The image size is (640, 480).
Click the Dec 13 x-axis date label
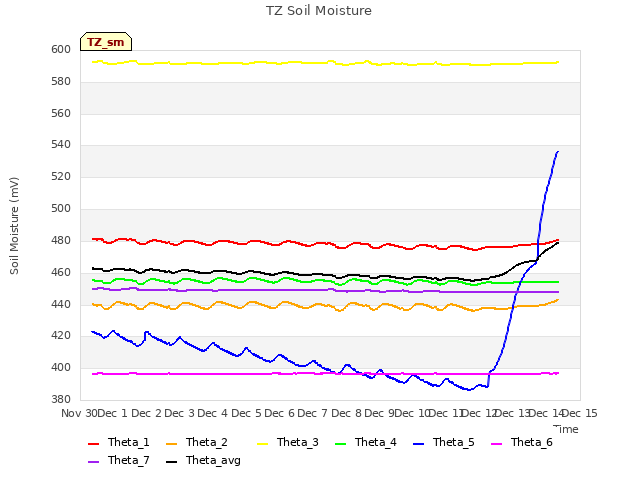pos(513,413)
